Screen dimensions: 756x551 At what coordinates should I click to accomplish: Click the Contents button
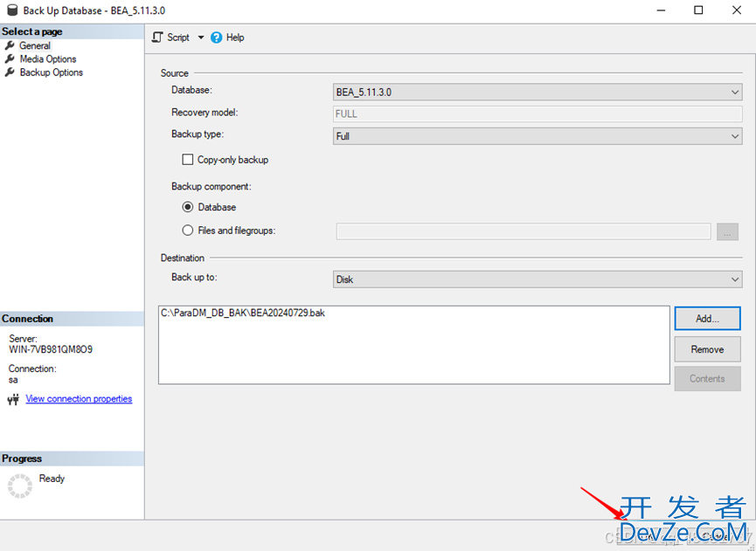pyautogui.click(x=707, y=379)
